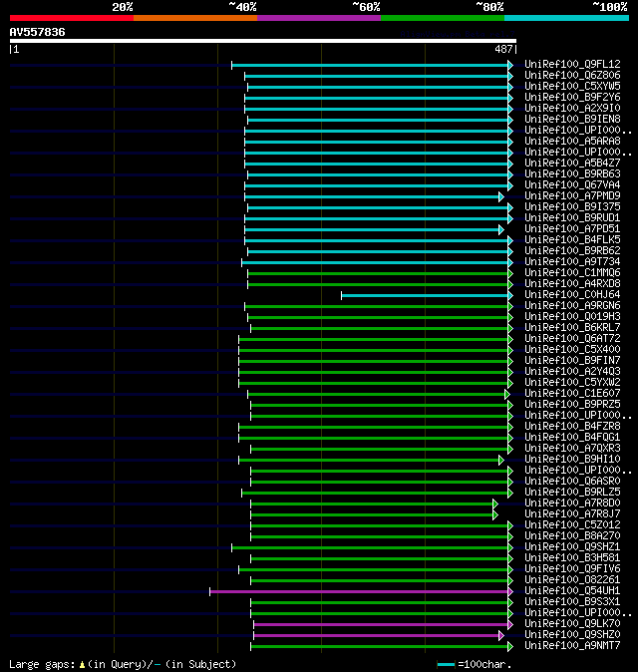Click the green alignment bar of UniRef100_B4FQG1
The height and width of the screenshot is (672, 638).
pyautogui.click(x=374, y=439)
